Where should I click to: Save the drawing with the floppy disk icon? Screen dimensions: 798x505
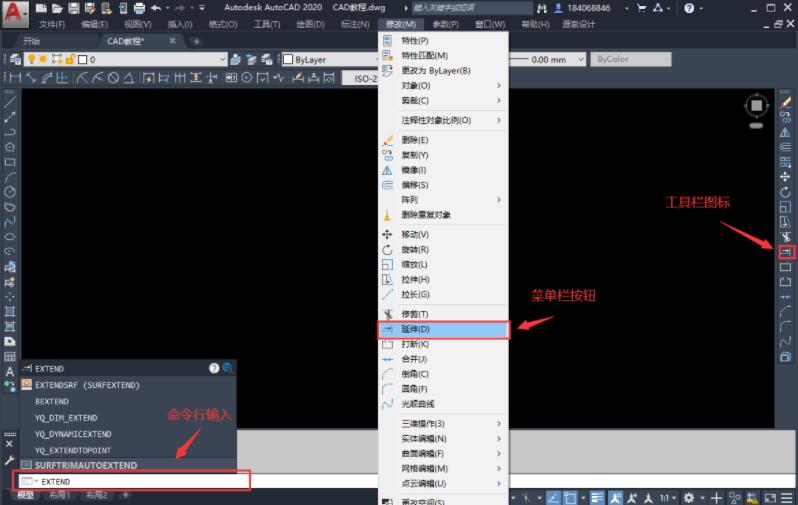click(74, 8)
